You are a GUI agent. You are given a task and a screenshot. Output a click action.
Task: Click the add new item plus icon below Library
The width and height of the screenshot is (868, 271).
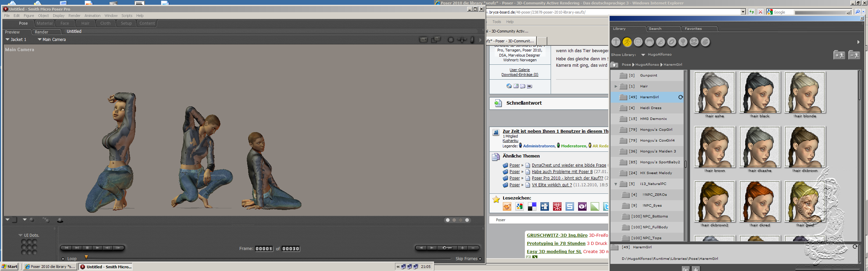(x=696, y=269)
